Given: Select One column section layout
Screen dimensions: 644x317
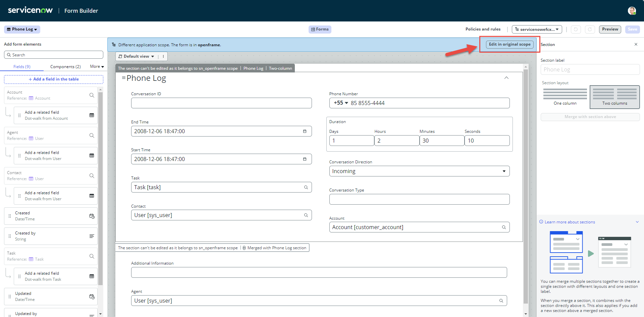Looking at the screenshot, I should point(565,97).
